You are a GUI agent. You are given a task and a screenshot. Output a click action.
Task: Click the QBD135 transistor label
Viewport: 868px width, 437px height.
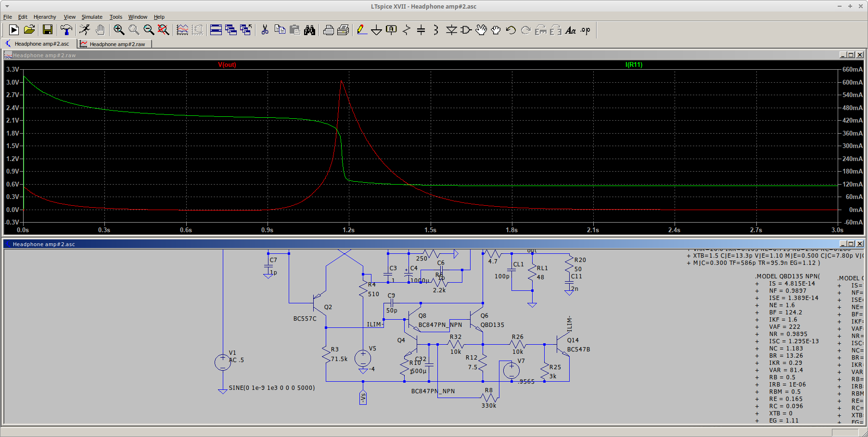492,325
